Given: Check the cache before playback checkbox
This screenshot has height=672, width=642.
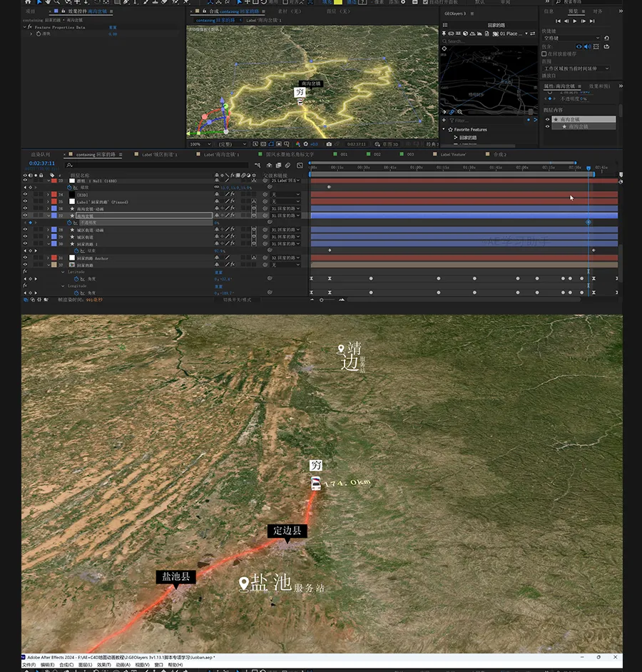Looking at the screenshot, I should click(544, 54).
